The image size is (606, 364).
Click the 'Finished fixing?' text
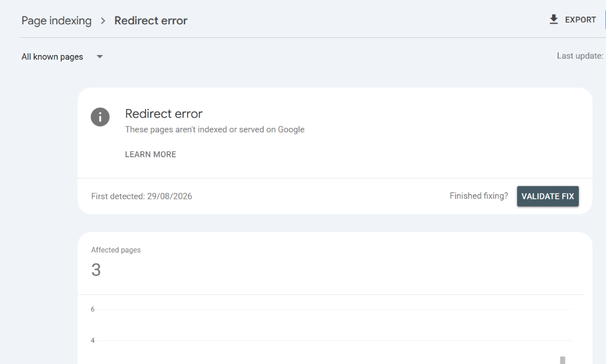click(479, 196)
